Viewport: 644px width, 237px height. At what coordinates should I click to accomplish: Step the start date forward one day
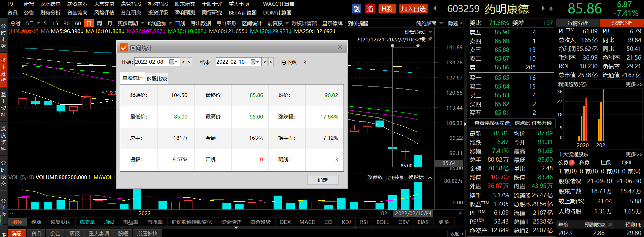click(x=189, y=62)
